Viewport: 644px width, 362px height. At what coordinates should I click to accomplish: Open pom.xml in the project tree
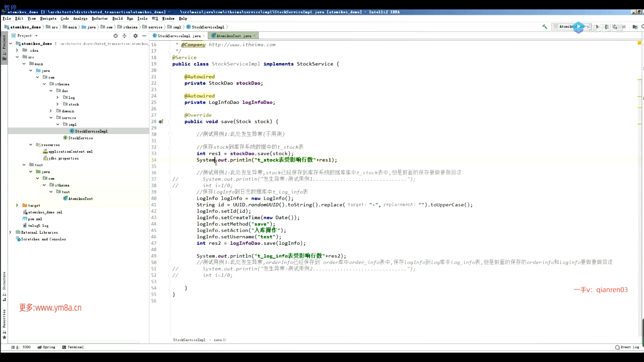pos(35,219)
